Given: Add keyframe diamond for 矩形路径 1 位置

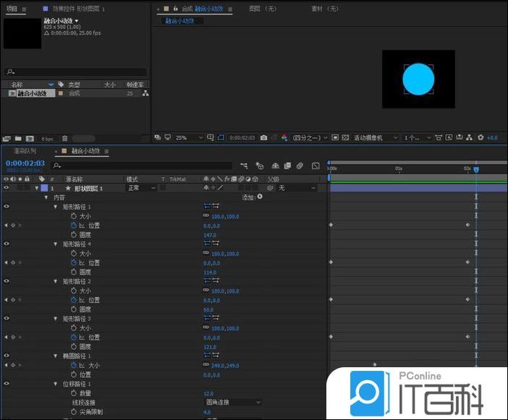Looking at the screenshot, I should tap(12, 225).
